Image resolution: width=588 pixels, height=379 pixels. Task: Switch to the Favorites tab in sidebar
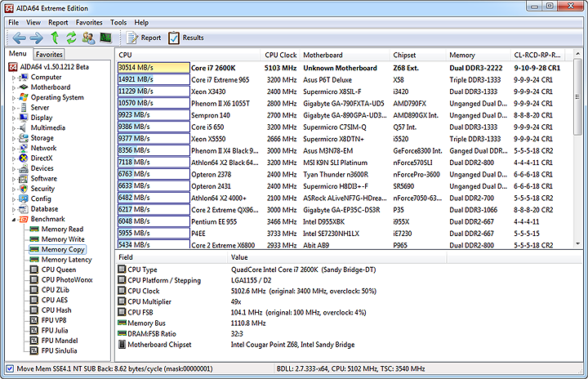(49, 55)
